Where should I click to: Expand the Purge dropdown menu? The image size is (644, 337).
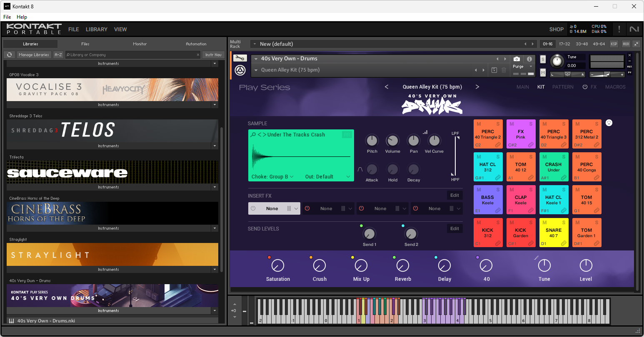tap(531, 67)
